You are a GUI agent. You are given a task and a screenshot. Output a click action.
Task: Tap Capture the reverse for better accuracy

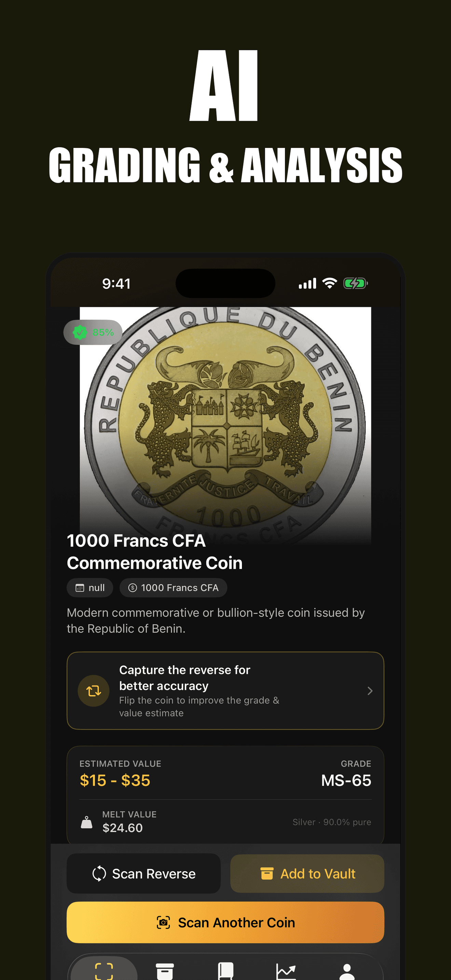click(x=184, y=678)
